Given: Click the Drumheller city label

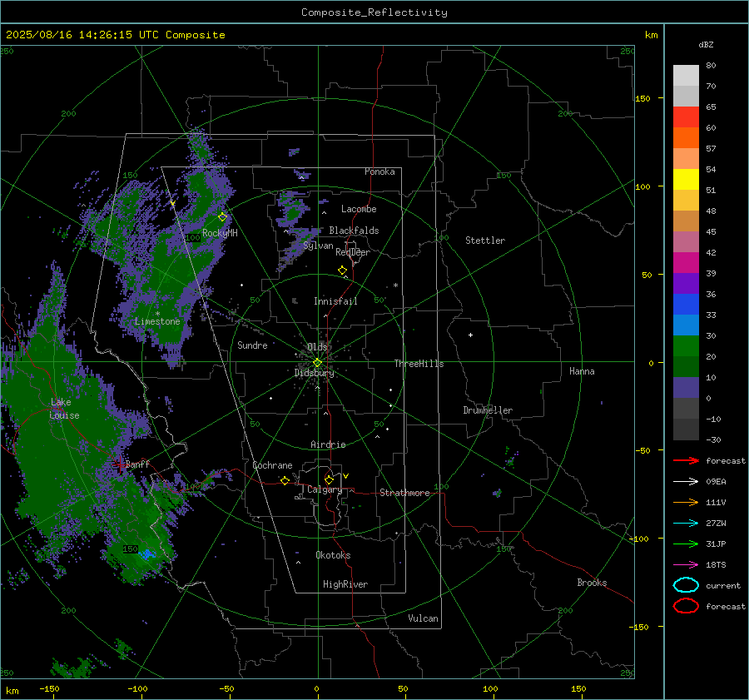Looking at the screenshot, I should [488, 410].
